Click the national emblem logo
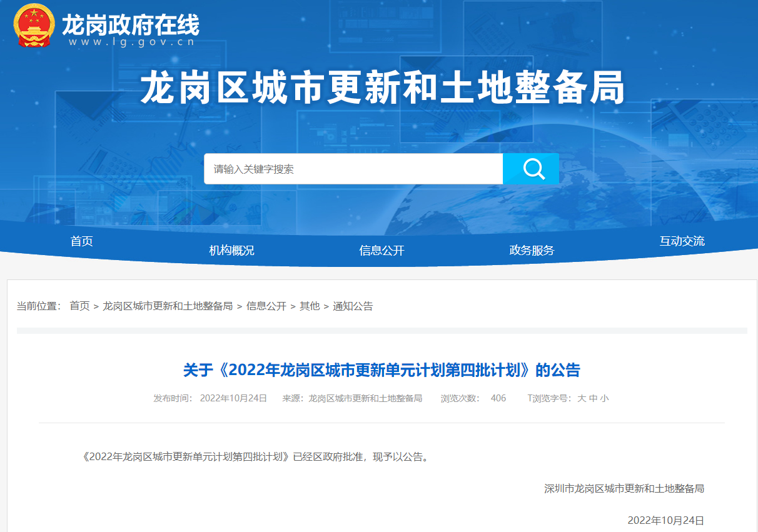The width and height of the screenshot is (758, 532). [x=34, y=25]
